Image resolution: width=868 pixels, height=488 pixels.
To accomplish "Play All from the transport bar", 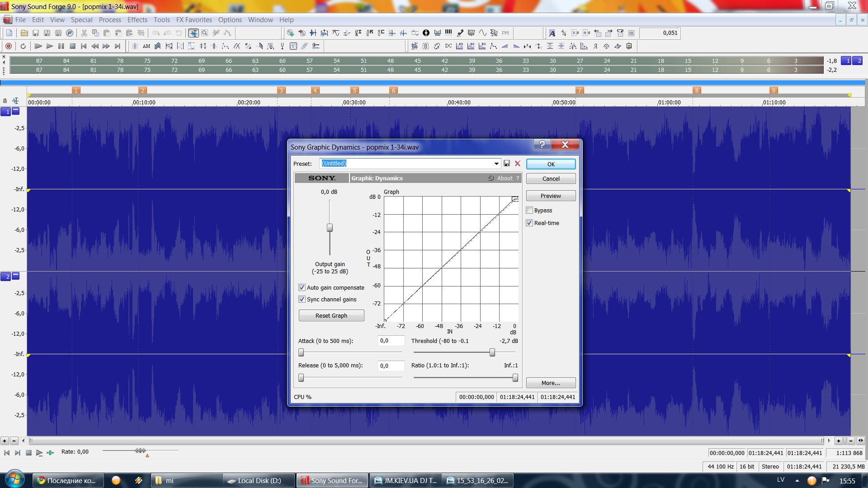I will (38, 46).
